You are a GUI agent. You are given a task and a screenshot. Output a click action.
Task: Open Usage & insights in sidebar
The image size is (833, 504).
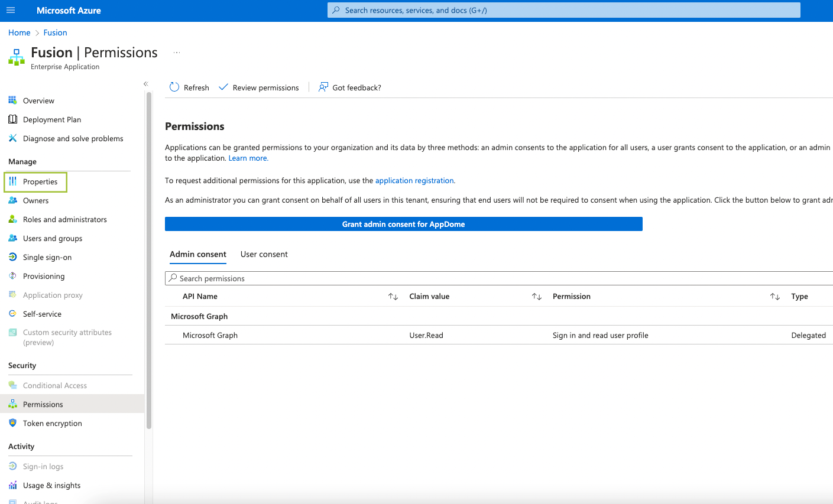pyautogui.click(x=51, y=486)
